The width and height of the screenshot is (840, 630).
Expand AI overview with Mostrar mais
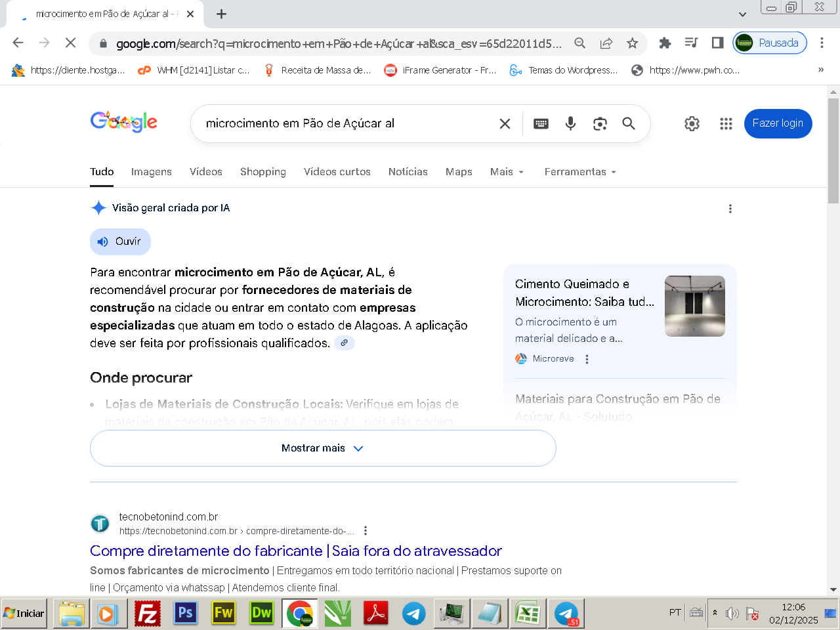(x=322, y=448)
